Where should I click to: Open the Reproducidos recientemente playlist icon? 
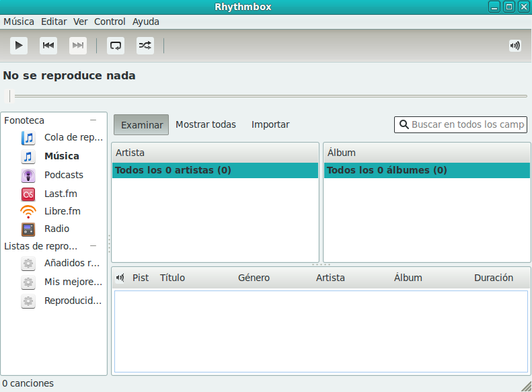(28, 301)
